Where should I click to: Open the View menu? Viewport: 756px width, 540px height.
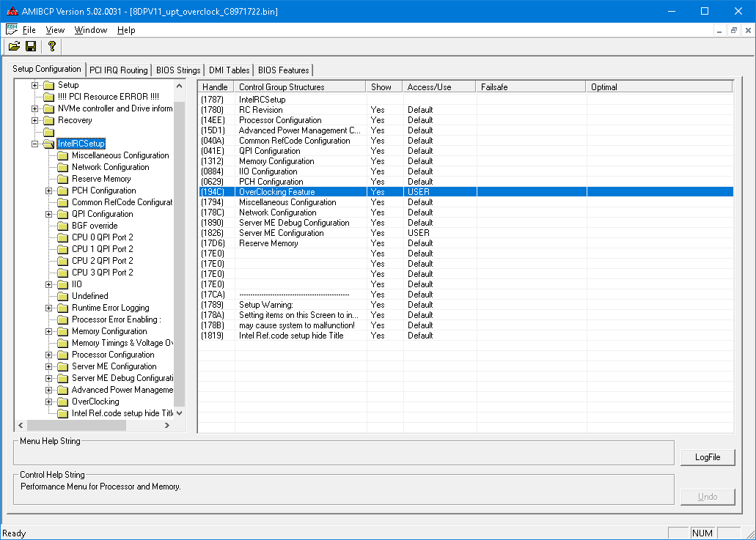click(55, 30)
